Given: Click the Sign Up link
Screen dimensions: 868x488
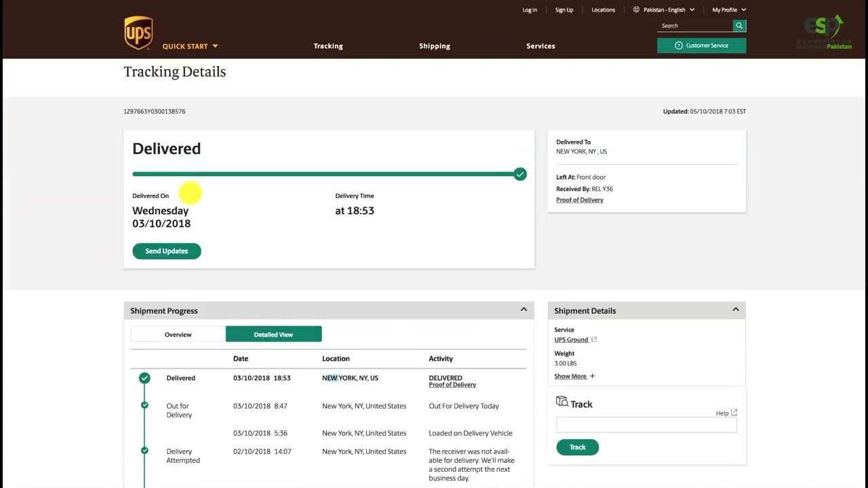Looking at the screenshot, I should 564,9.
